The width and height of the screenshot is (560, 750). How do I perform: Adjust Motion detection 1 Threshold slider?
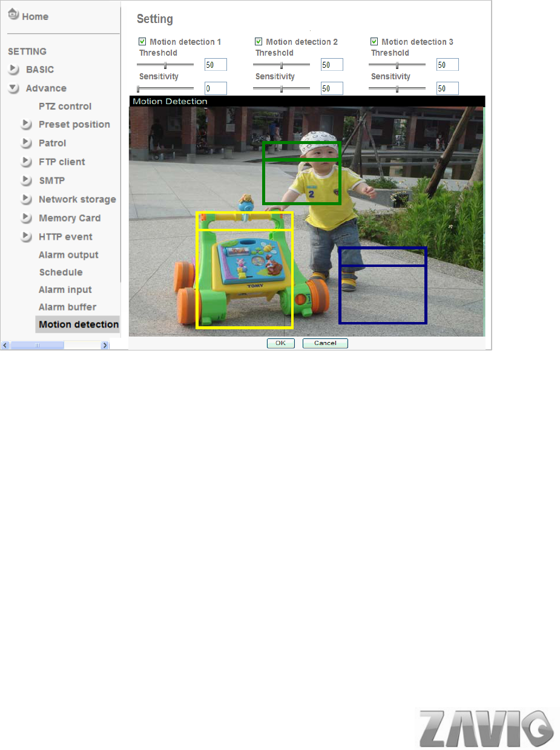pos(165,65)
